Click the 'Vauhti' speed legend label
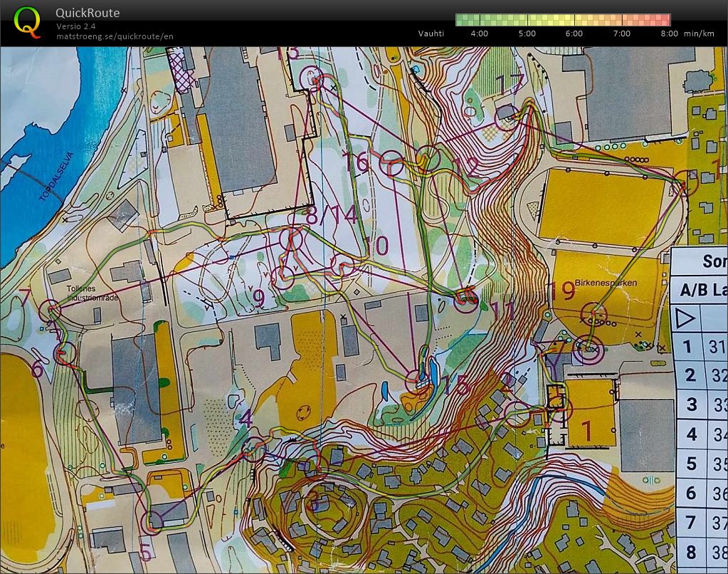This screenshot has width=728, height=574. tap(431, 33)
